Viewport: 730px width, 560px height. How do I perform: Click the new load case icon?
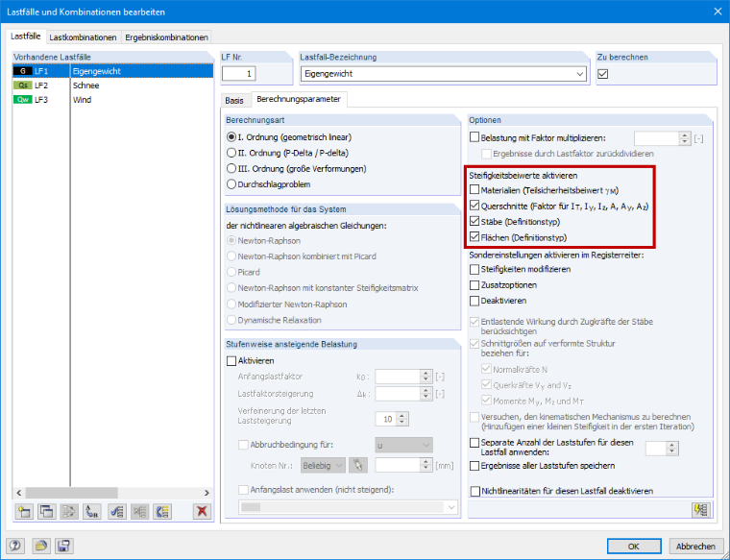point(24,512)
